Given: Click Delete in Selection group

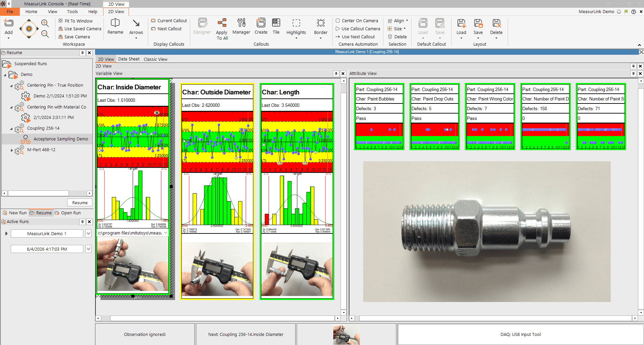Looking at the screenshot, I should coord(397,37).
